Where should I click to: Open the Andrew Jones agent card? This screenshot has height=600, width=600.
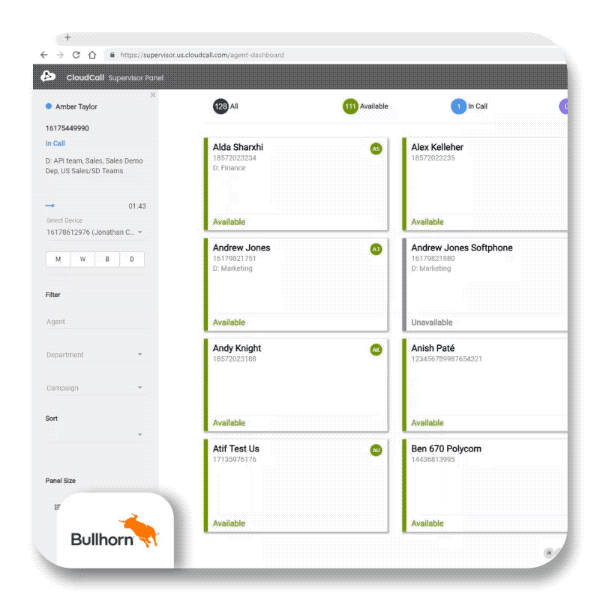pos(296,285)
